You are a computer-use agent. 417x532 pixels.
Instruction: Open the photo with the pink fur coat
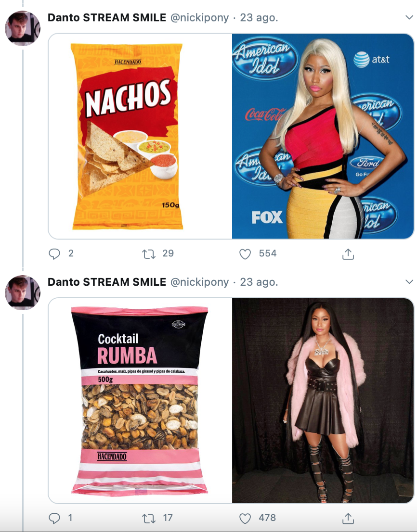323,401
